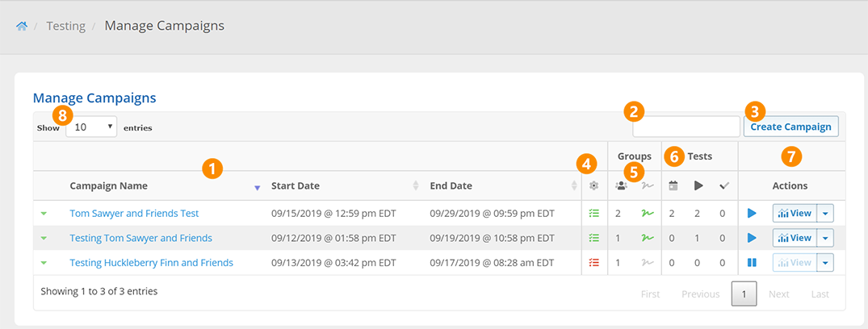Click the groups people column header icon
This screenshot has width=868, height=329.
coord(621,185)
